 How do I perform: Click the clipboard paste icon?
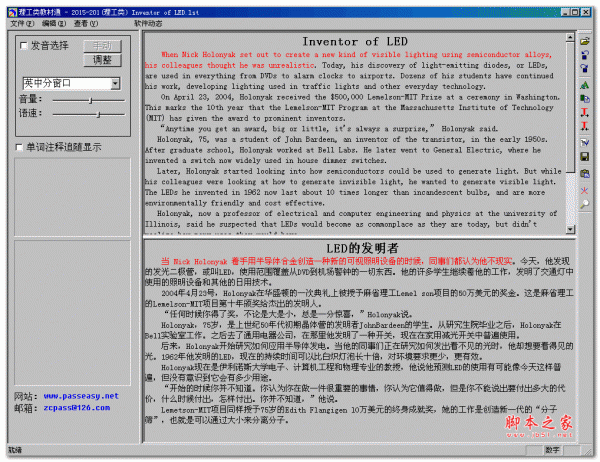[x=584, y=173]
